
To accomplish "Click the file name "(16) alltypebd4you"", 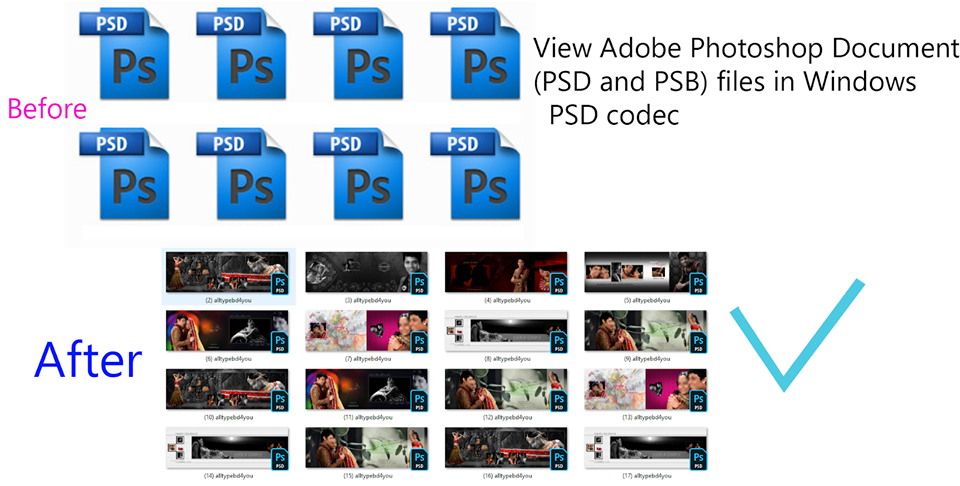I will [x=508, y=476].
